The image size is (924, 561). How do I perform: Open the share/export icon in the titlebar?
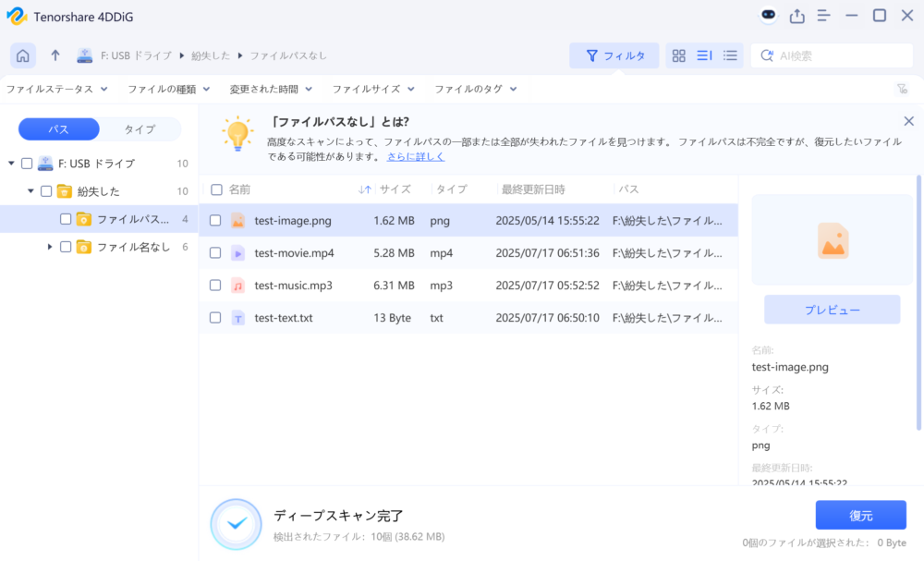point(796,15)
